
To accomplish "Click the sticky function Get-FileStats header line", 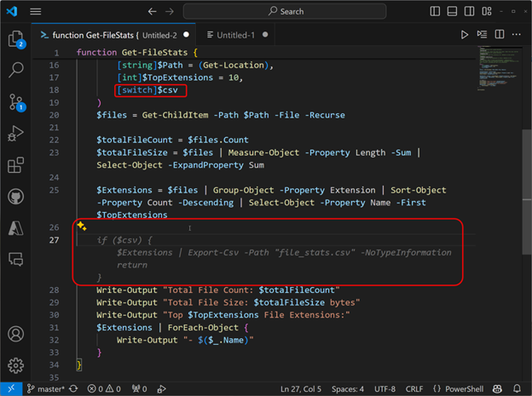I will (x=137, y=53).
